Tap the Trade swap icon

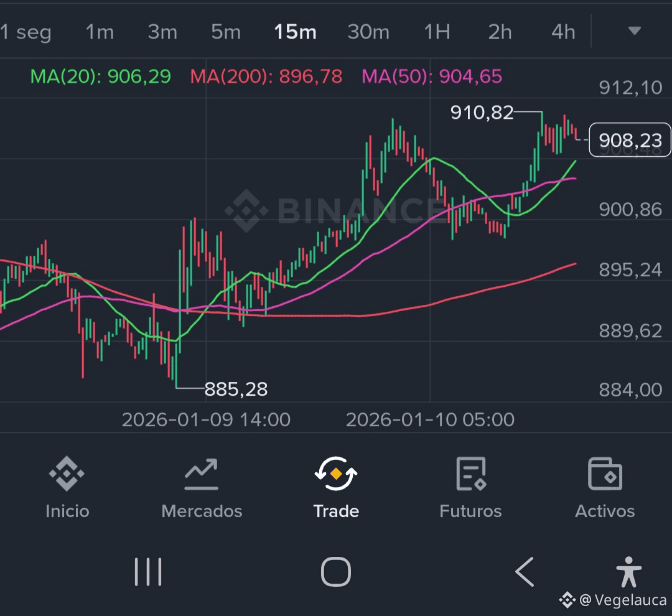click(336, 475)
